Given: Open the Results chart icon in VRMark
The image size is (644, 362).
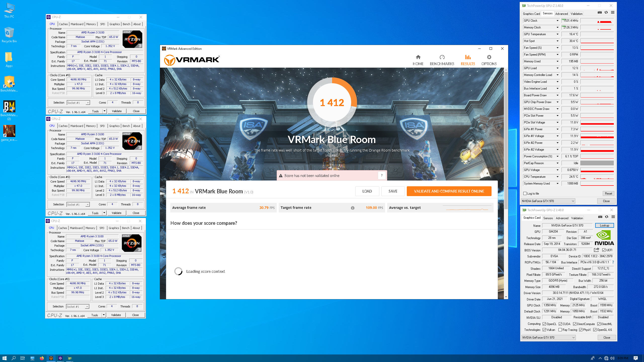Looking at the screenshot, I should [x=468, y=57].
